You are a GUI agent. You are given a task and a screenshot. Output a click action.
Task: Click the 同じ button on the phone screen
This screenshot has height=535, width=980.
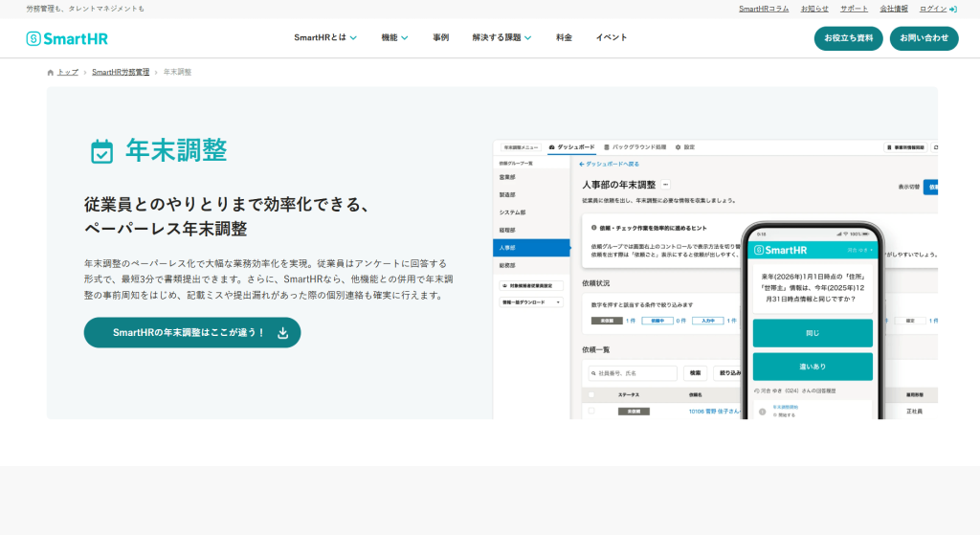pos(813,333)
